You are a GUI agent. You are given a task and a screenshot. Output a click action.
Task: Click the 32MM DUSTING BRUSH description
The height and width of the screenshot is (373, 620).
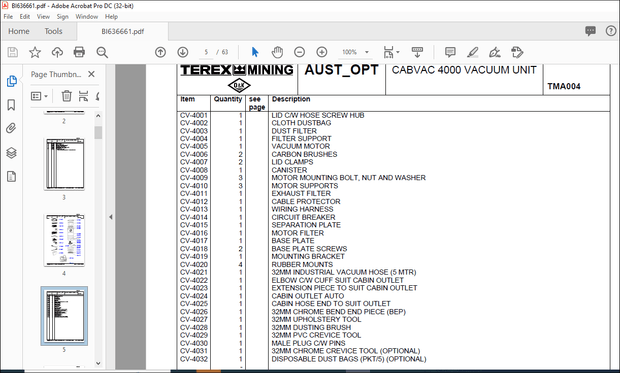click(x=311, y=328)
